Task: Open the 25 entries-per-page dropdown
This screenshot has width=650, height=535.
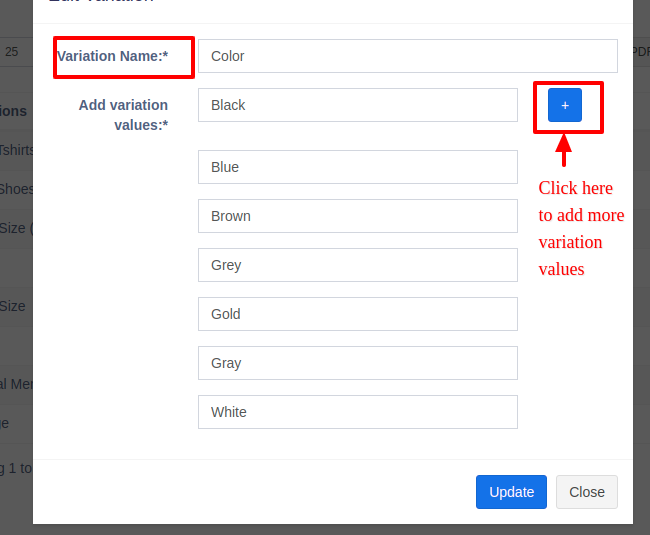Action: pos(15,52)
